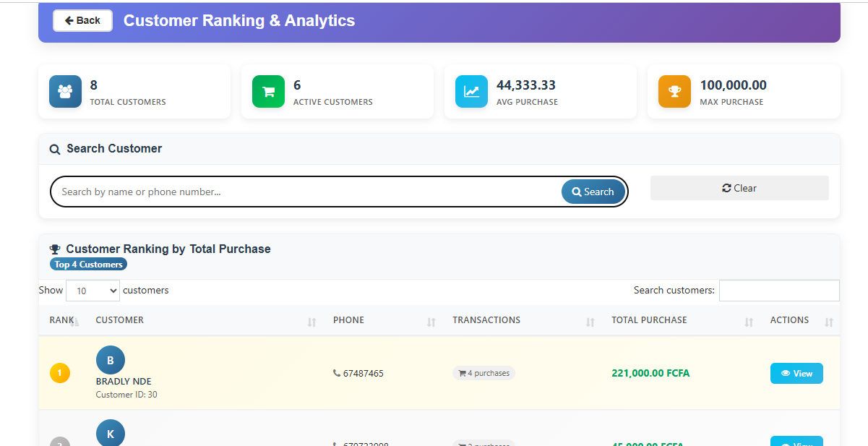Image resolution: width=868 pixels, height=446 pixels.
Task: Click the Search customers box above the table
Action: coord(779,290)
